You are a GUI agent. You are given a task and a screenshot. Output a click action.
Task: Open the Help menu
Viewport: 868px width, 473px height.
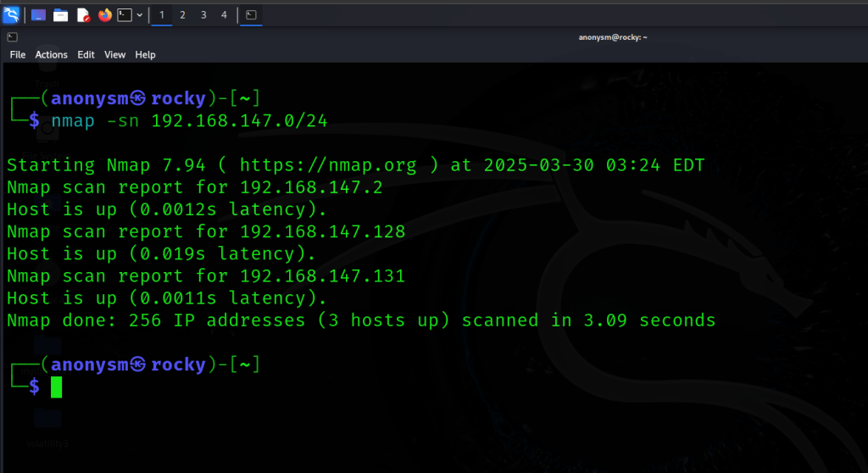tap(145, 54)
